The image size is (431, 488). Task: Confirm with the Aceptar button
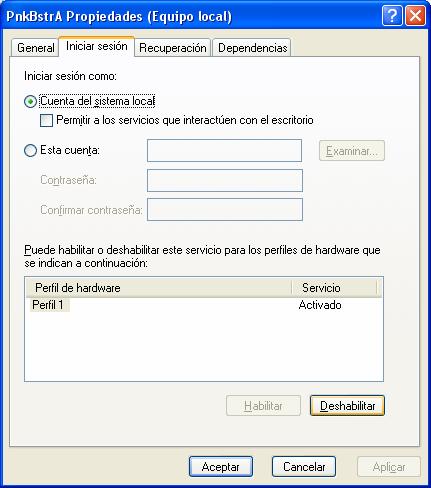[x=221, y=466]
